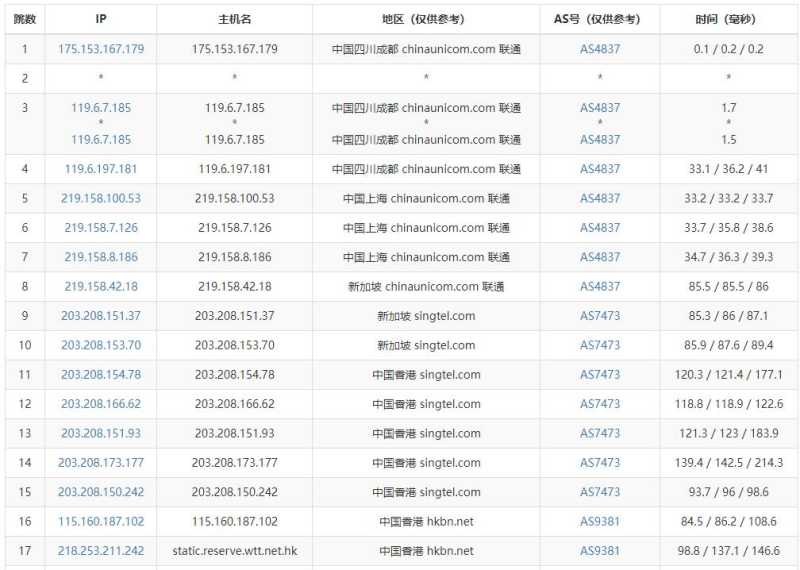The width and height of the screenshot is (800, 570).
Task: Click AS4837 link for 219.158.7.126 row
Action: (x=600, y=228)
